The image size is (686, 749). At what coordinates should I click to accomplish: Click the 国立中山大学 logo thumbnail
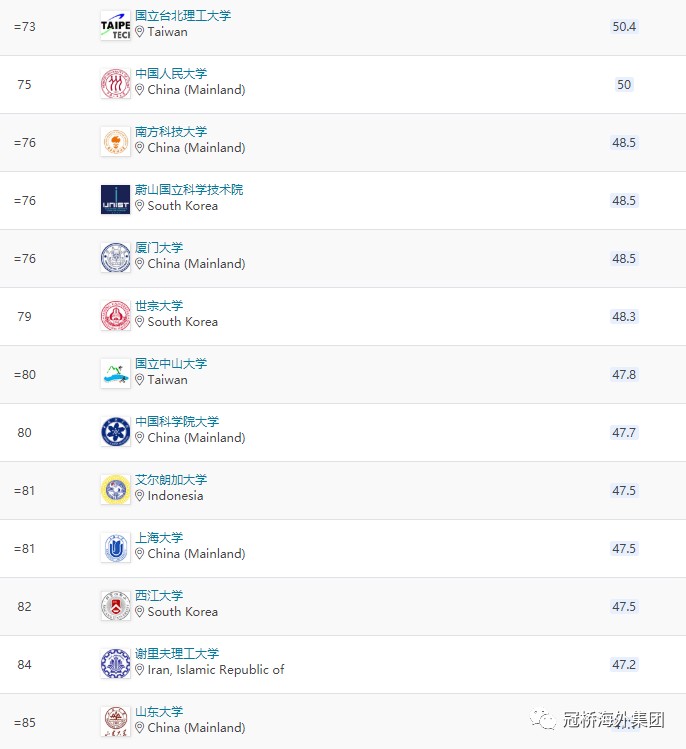(115, 374)
